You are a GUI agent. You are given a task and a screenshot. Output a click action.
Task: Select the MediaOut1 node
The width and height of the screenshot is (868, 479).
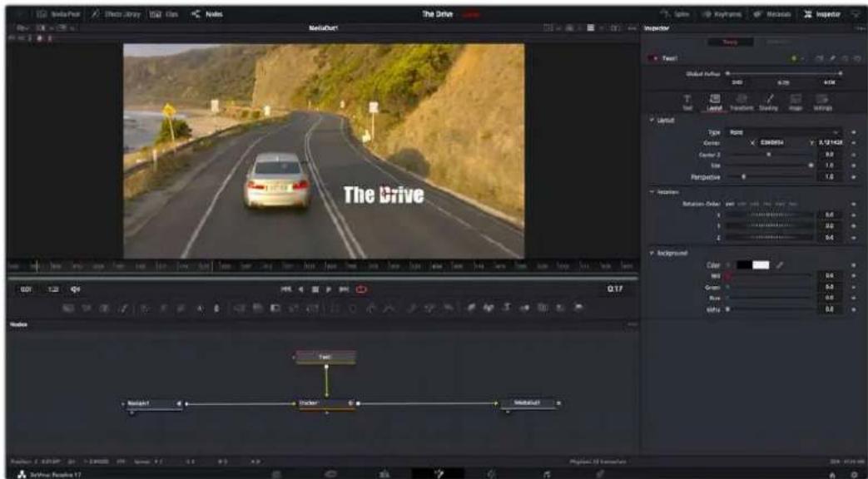(x=528, y=403)
